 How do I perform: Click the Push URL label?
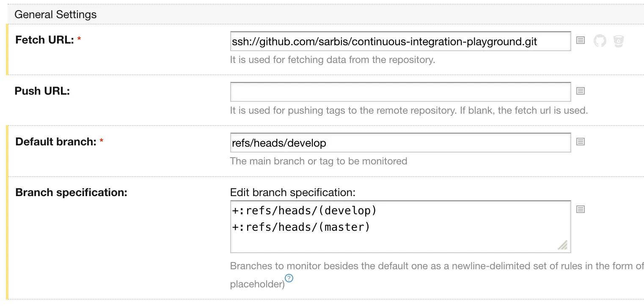[x=42, y=91]
